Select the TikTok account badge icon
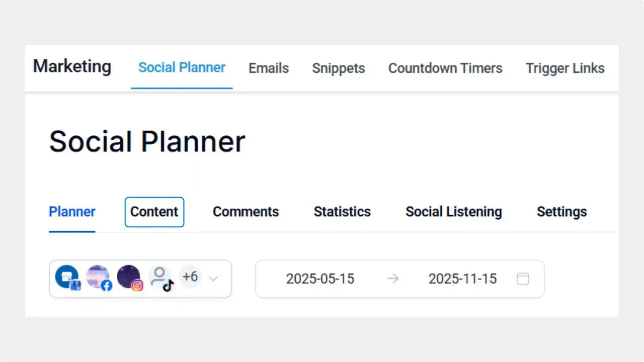The image size is (644, 362). (168, 285)
